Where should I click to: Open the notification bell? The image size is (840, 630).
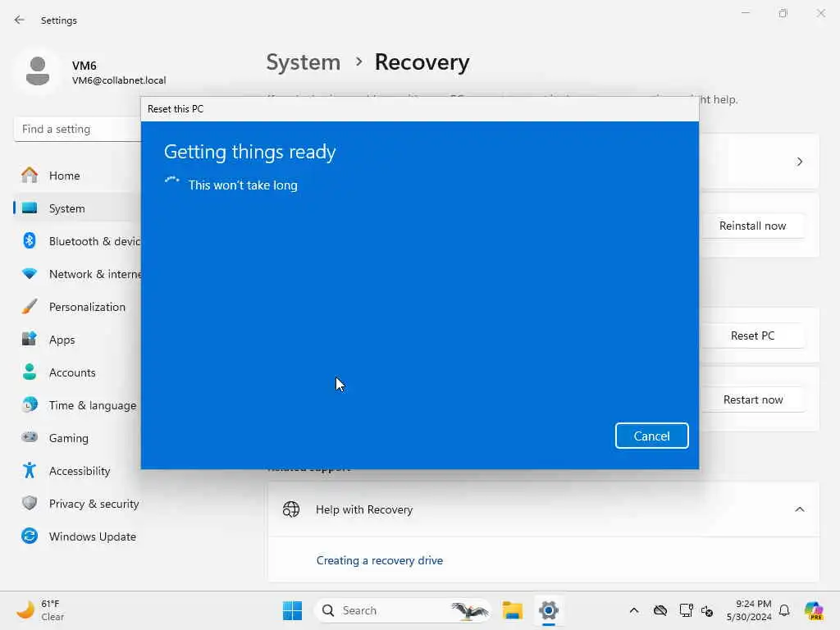click(x=784, y=610)
